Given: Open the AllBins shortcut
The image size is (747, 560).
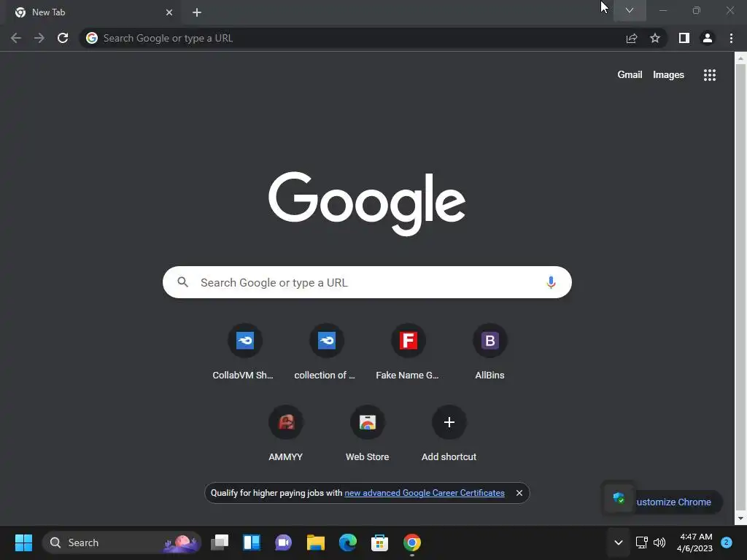Looking at the screenshot, I should 489,351.
